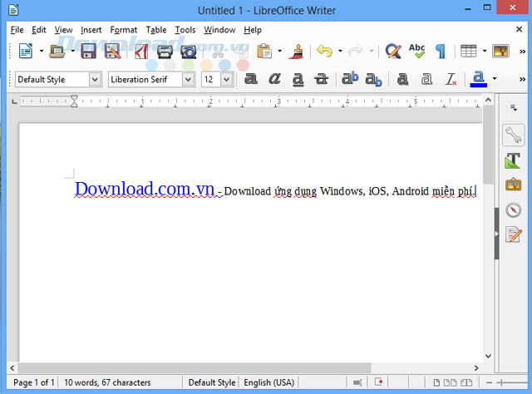Open a file with the Open folder icon

click(x=57, y=52)
